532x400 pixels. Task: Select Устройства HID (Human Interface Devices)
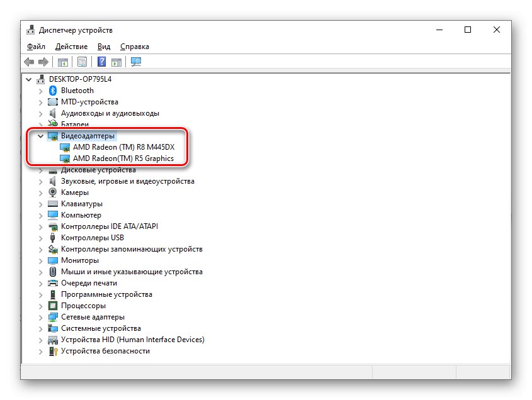(133, 340)
